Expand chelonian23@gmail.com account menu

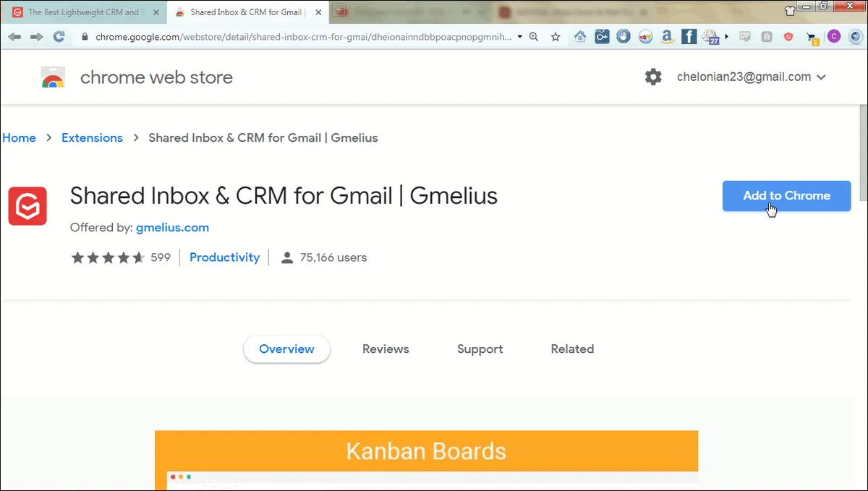[821, 77]
